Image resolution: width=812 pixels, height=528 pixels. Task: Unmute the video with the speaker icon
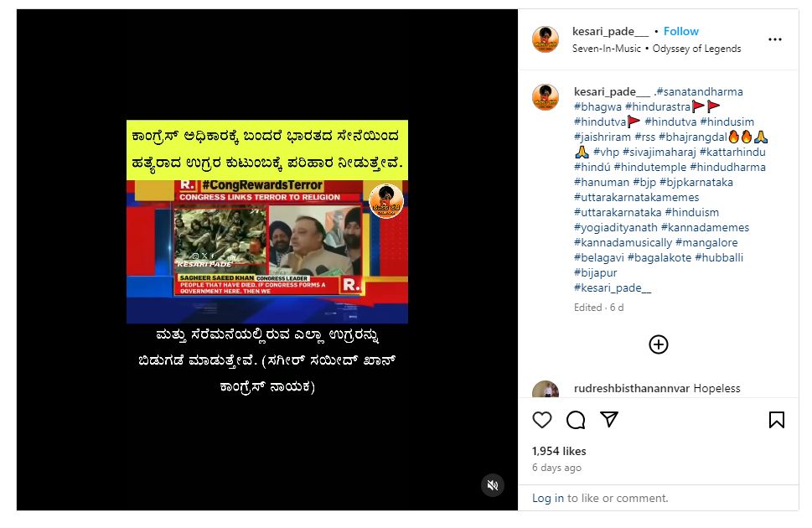(x=493, y=485)
